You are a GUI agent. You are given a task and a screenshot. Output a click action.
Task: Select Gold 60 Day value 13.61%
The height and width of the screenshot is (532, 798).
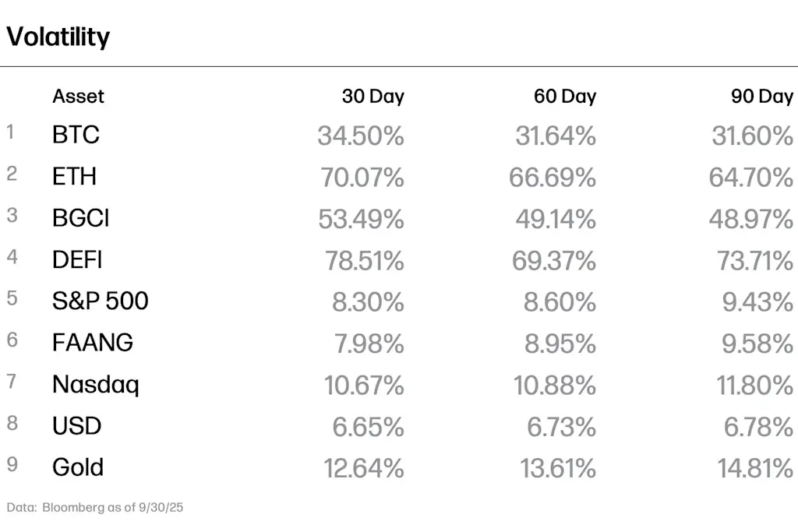coord(558,468)
